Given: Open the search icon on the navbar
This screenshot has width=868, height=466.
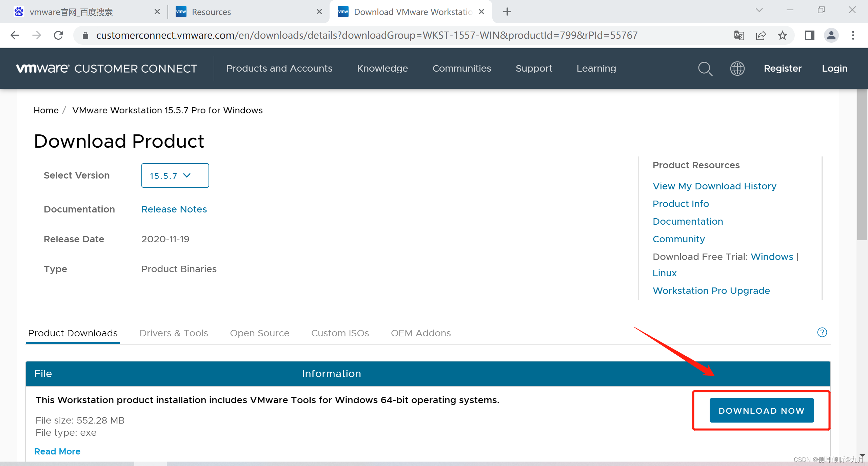Looking at the screenshot, I should tap(705, 68).
